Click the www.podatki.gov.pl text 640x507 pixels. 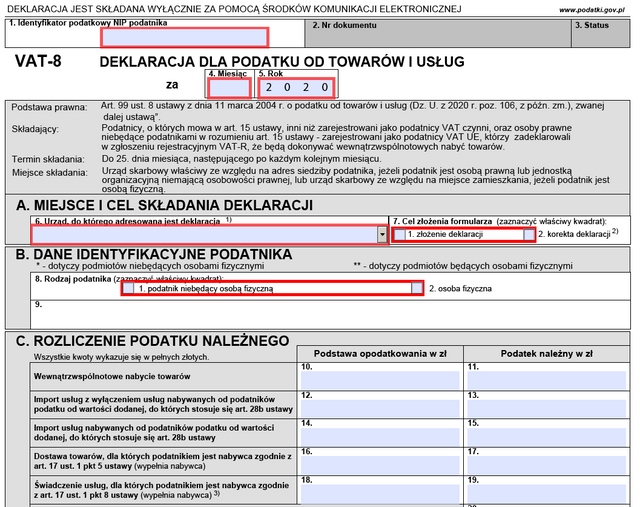tap(592, 10)
